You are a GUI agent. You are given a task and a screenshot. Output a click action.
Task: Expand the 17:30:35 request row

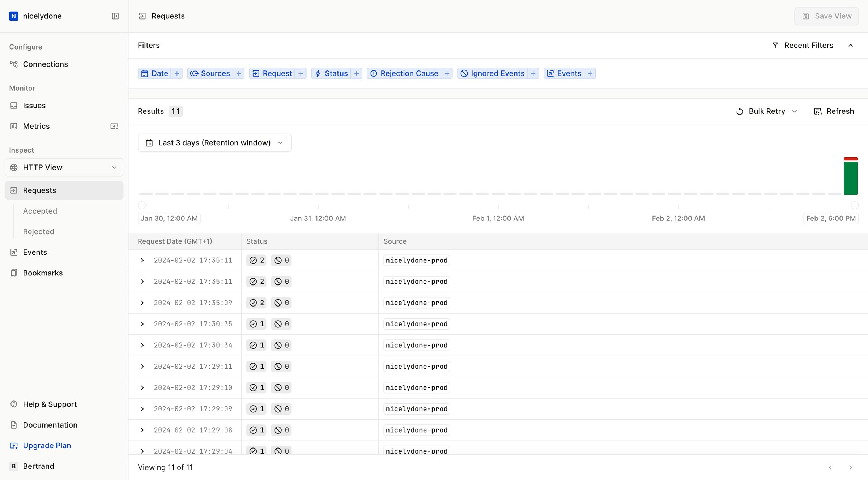[142, 324]
